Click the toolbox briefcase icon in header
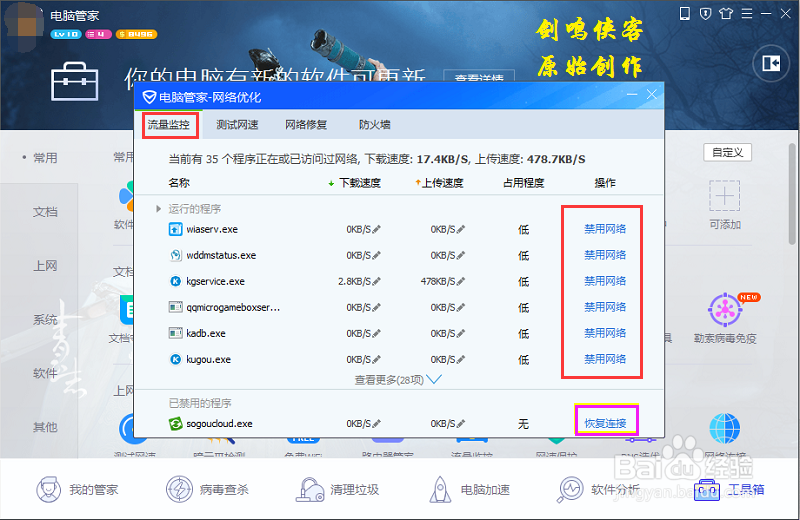800x520 pixels. (x=74, y=82)
